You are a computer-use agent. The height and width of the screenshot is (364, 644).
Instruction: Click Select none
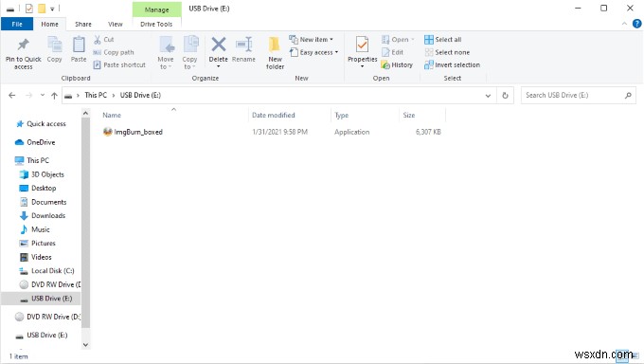coord(447,52)
